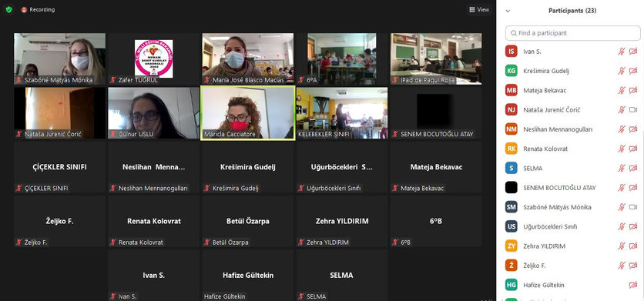The image size is (644, 301).
Task: Click muted mic icon for Zehra YILDIRIM in list
Action: 622,246
